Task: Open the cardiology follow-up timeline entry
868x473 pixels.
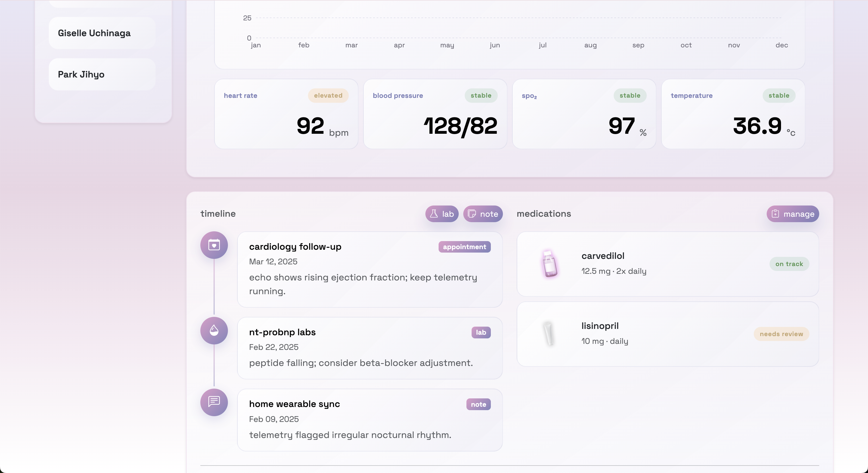Action: 369,269
